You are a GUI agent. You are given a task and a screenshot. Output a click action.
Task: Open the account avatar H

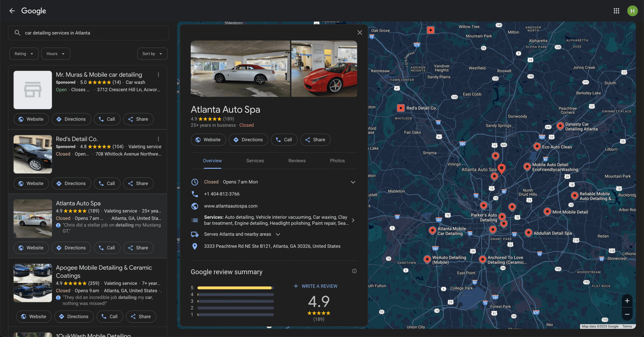[632, 11]
